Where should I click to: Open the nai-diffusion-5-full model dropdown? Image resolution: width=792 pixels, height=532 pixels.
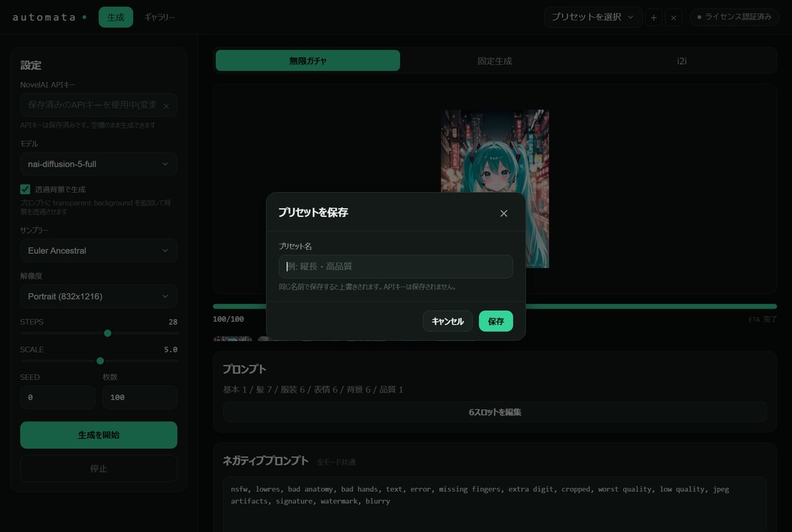98,164
